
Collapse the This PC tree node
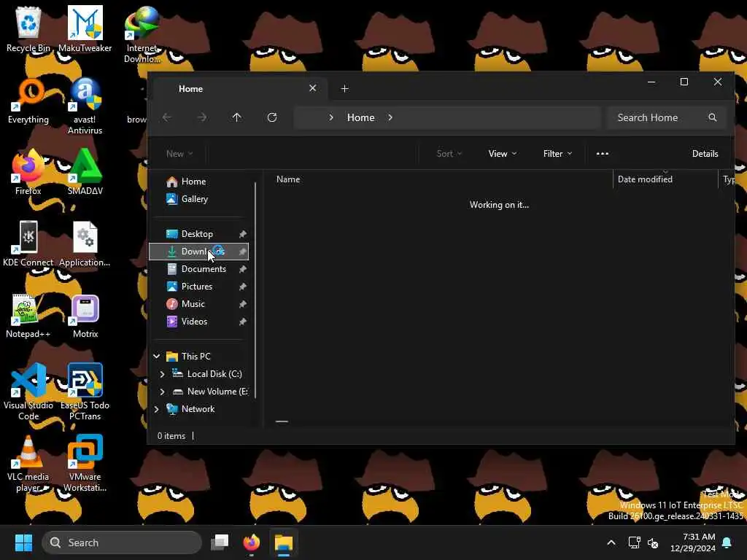coord(156,356)
